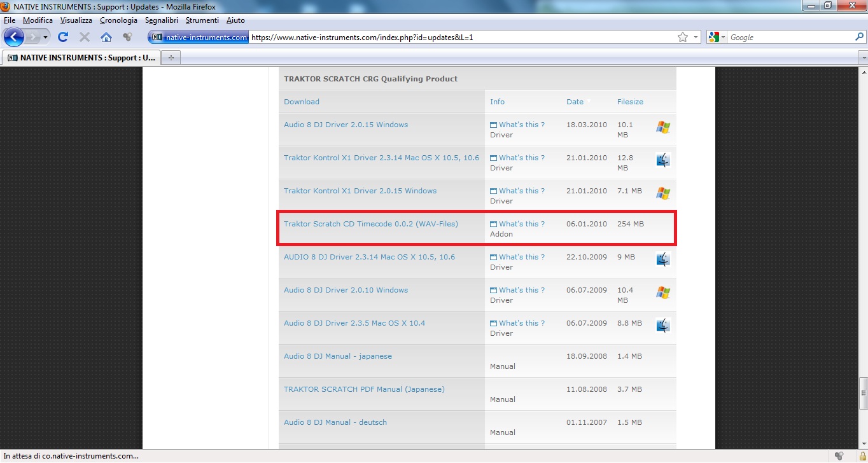Sort table by Download column header
Viewport: 868px width, 463px height.
[302, 102]
